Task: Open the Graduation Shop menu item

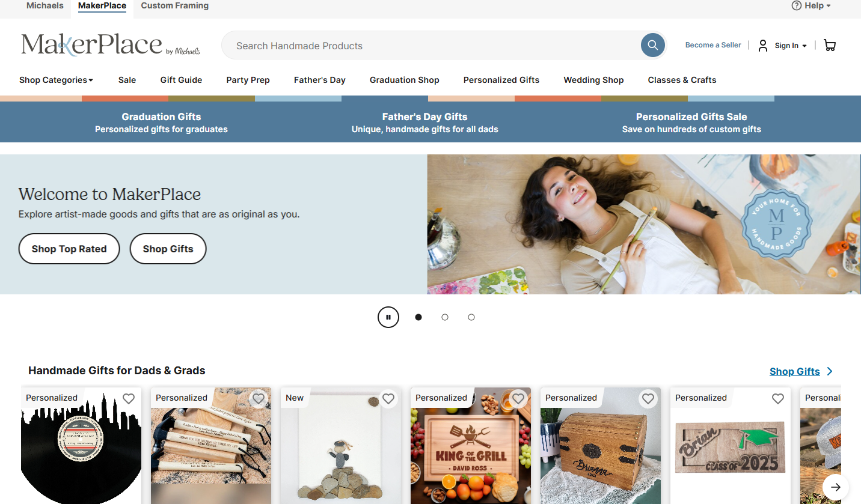Action: [x=405, y=80]
